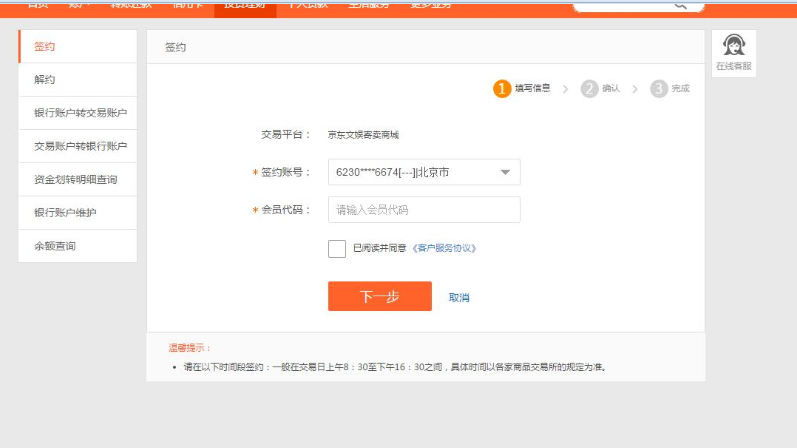Select 签约 in the left sidebar
This screenshot has width=797, height=448.
pyautogui.click(x=77, y=47)
